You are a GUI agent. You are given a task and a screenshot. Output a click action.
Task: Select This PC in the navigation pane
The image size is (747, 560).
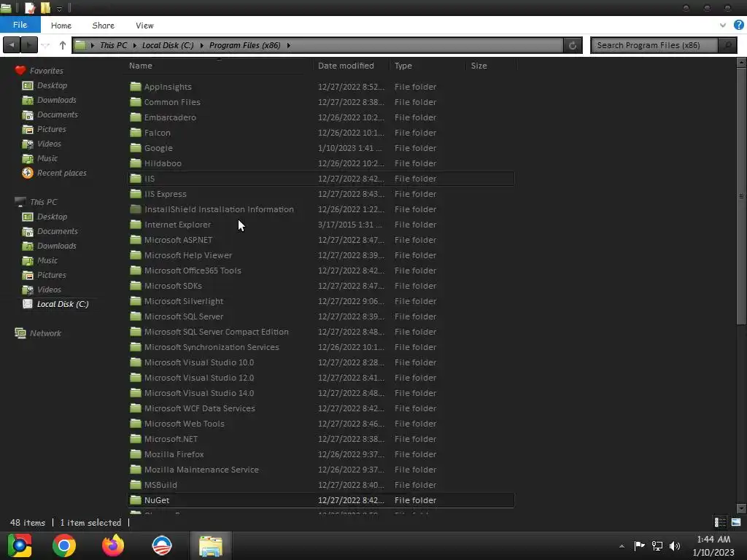[x=43, y=202]
